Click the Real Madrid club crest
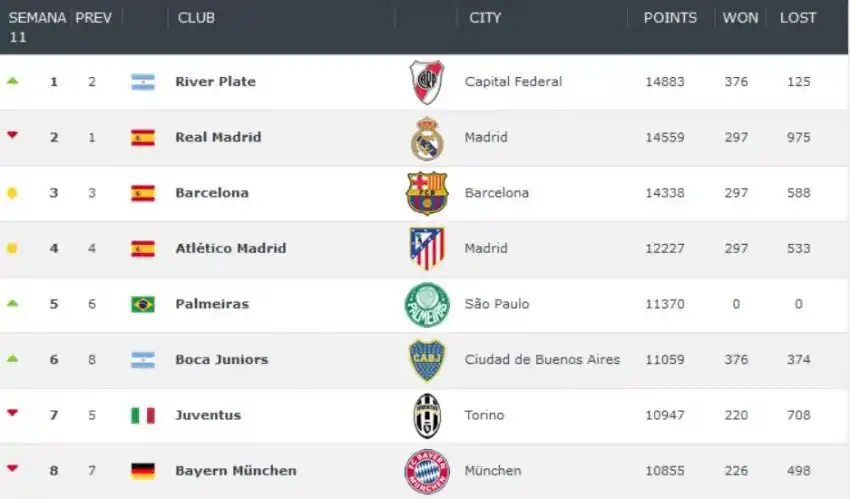850x499 pixels. click(427, 138)
